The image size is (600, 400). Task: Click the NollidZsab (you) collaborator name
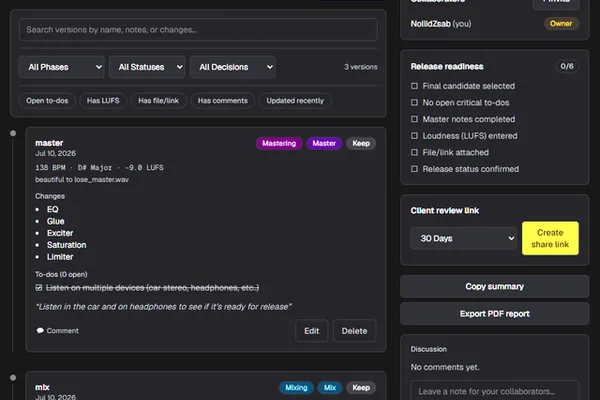pyautogui.click(x=441, y=24)
